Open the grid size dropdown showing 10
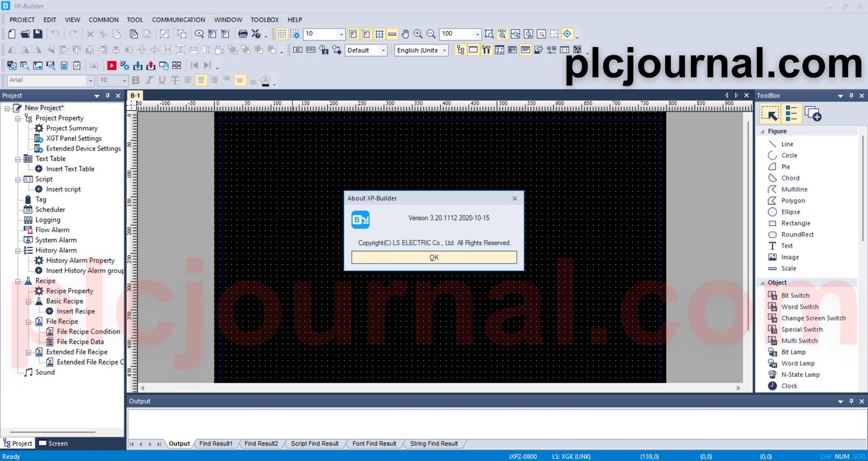Screen dimensions: 868x461 [x=341, y=34]
